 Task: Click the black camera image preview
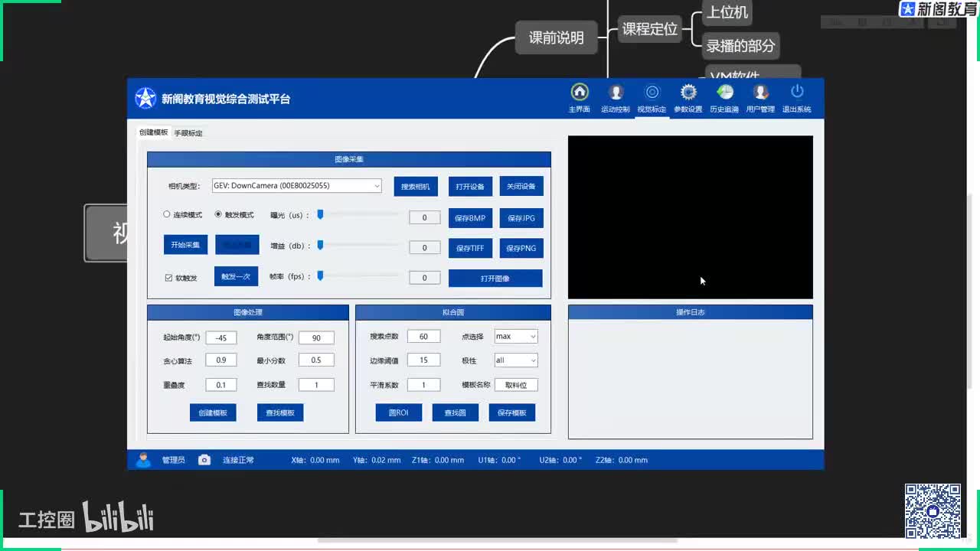coord(691,217)
